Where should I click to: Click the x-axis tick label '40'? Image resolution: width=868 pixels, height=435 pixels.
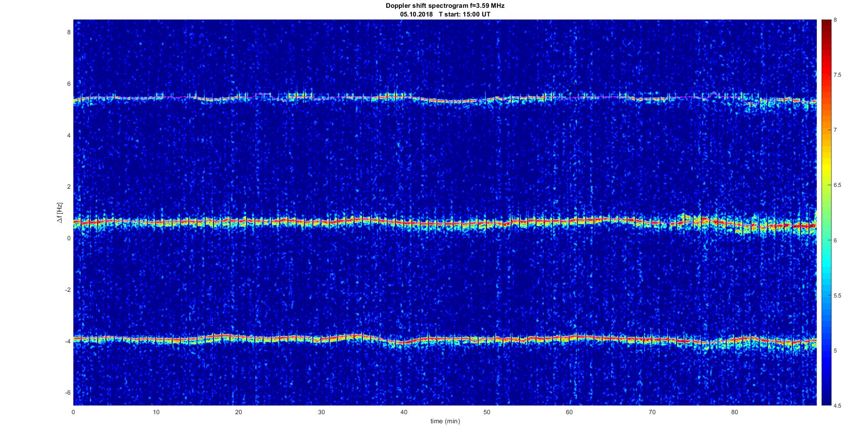click(404, 412)
